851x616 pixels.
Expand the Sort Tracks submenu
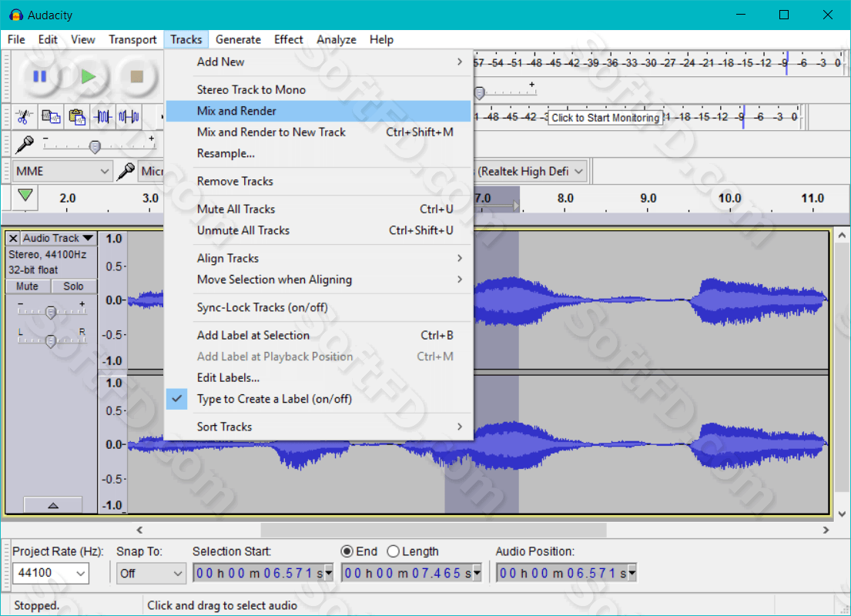(x=319, y=427)
